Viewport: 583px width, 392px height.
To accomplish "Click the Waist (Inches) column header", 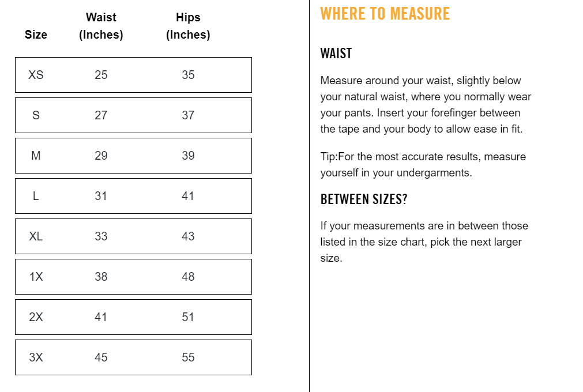I will [101, 26].
